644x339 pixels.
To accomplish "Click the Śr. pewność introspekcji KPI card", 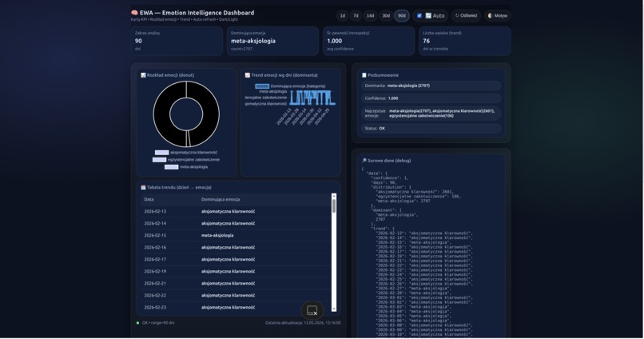I will click(369, 41).
